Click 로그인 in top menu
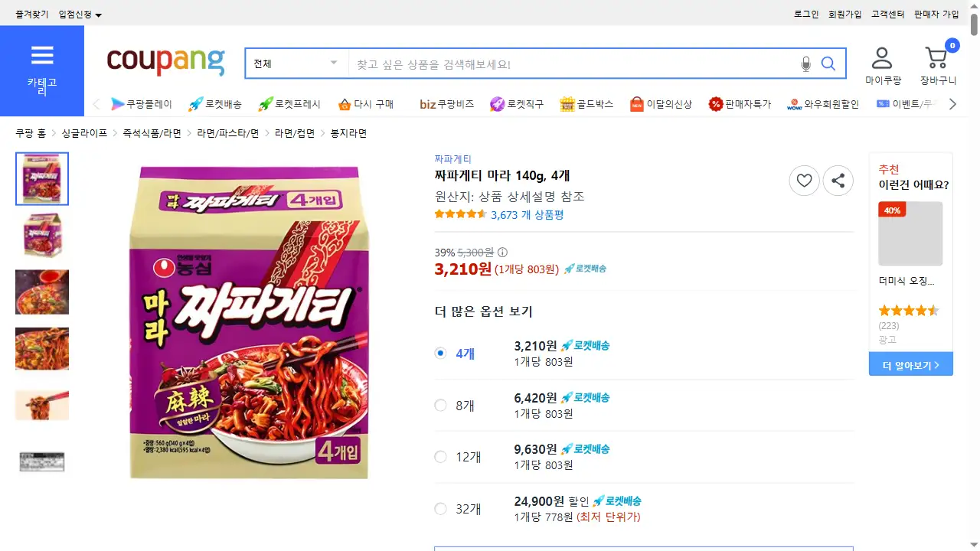Screen dimensions: 980x551 coord(806,15)
